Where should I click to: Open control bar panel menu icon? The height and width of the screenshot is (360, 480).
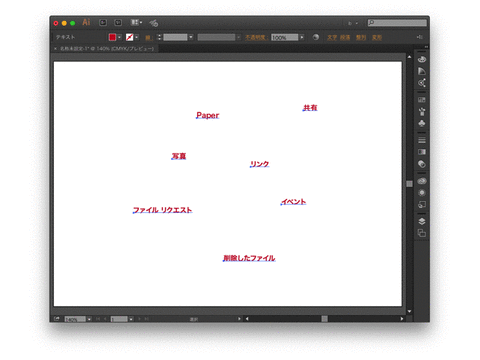[x=420, y=37]
